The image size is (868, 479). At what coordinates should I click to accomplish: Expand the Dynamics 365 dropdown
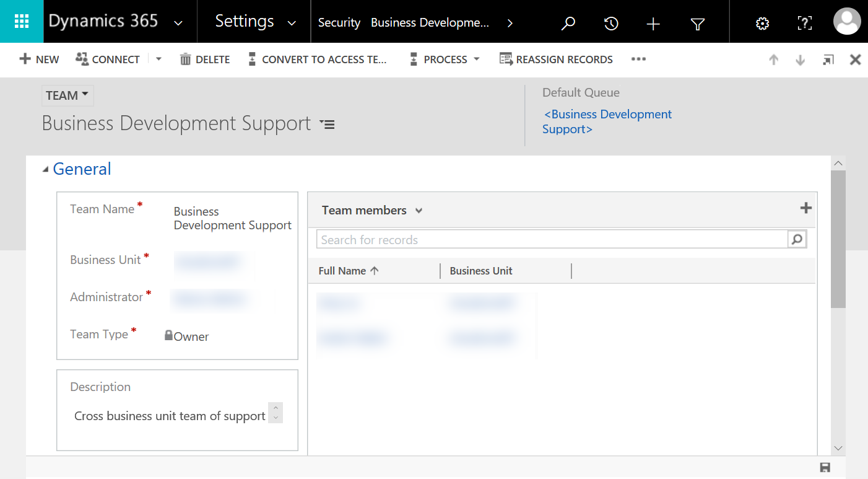point(178,23)
